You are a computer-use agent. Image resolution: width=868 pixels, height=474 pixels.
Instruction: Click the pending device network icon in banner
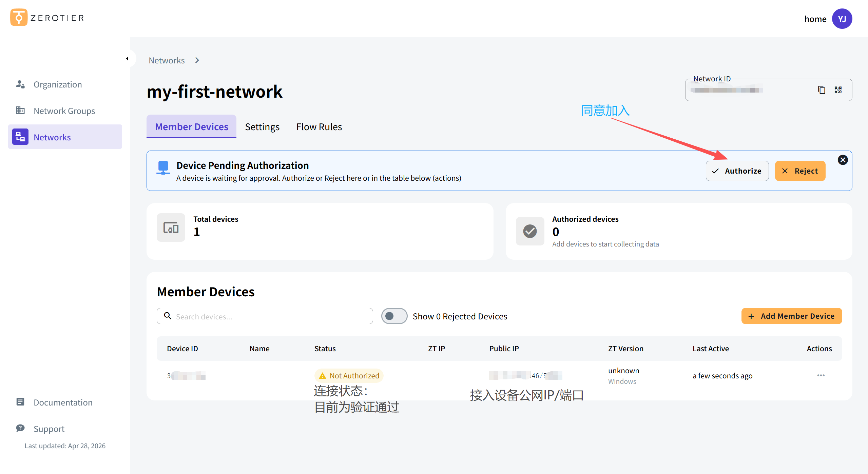pos(163,167)
